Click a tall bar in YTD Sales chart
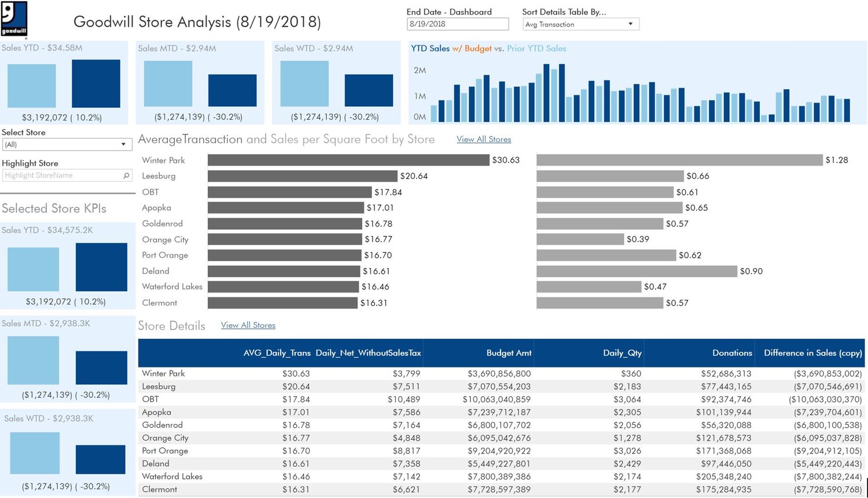 point(546,93)
